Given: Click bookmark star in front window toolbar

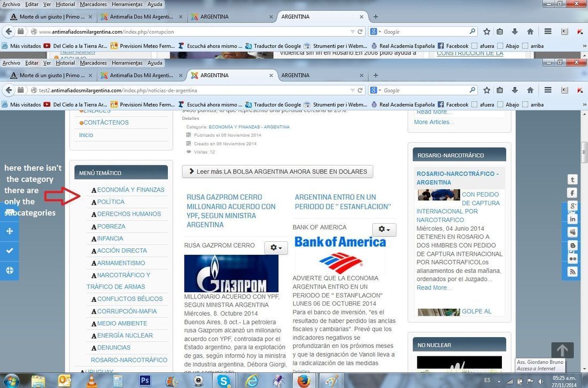Looking at the screenshot, I should click(487, 90).
